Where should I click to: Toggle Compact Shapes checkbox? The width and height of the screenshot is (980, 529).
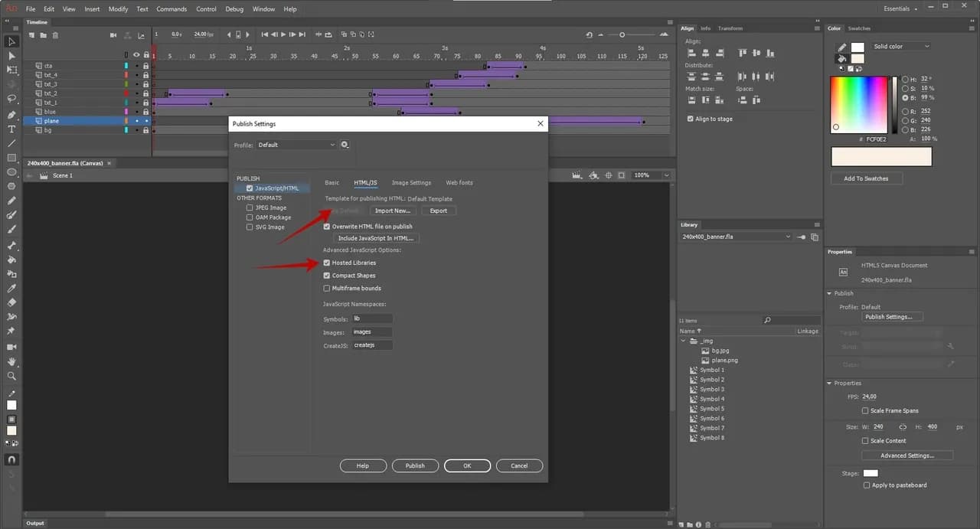click(326, 276)
